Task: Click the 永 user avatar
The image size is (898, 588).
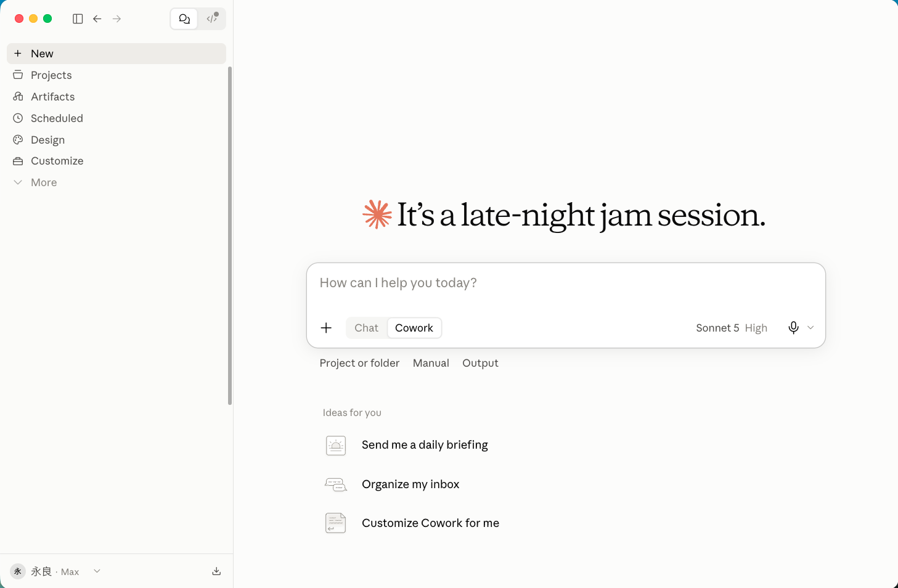Action: pos(18,571)
